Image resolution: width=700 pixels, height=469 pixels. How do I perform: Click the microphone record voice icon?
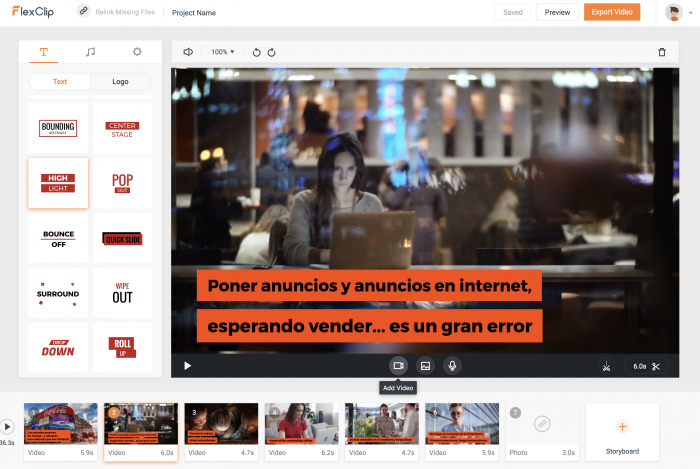(452, 366)
